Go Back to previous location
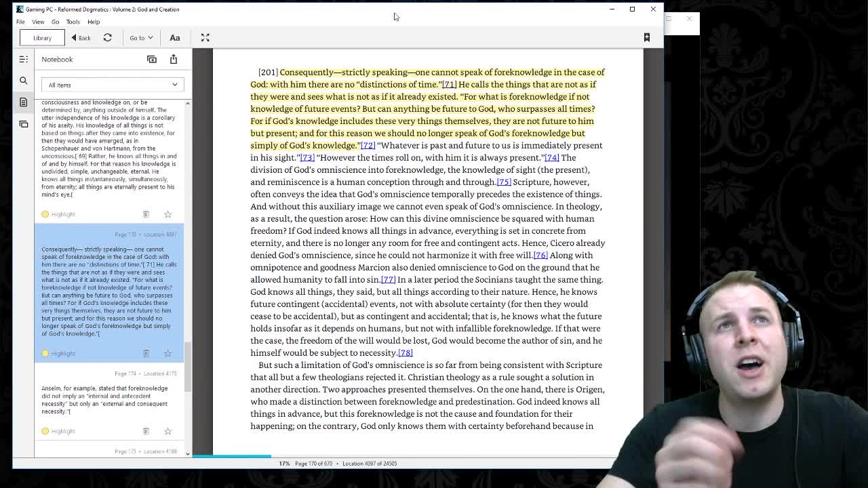The height and width of the screenshot is (488, 868). pos(81,38)
